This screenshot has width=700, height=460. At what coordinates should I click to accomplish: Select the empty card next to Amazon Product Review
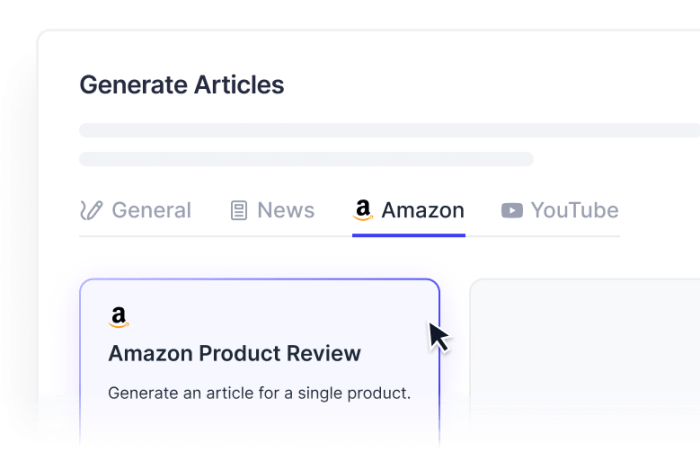[x=584, y=360]
